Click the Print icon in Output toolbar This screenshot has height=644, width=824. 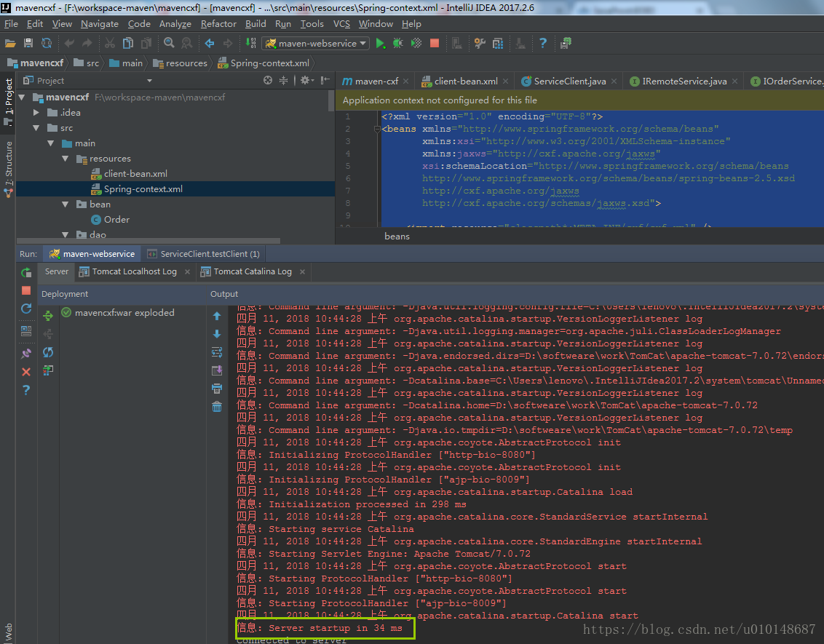pyautogui.click(x=216, y=389)
